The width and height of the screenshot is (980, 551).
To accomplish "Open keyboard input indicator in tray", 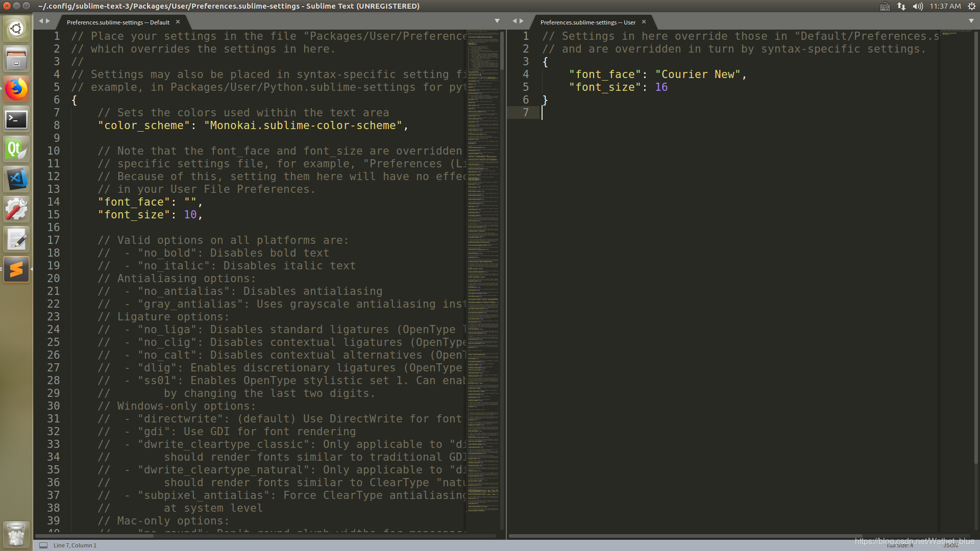I will (x=885, y=6).
